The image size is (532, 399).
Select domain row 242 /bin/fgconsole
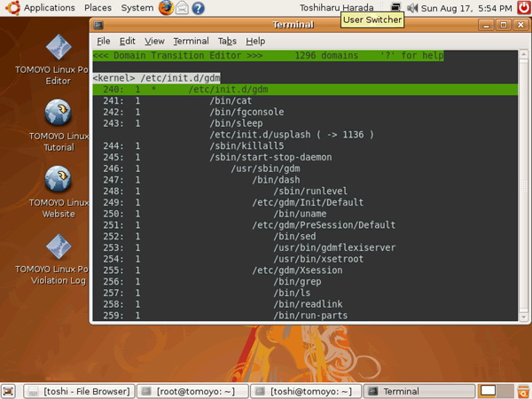pyautogui.click(x=305, y=112)
